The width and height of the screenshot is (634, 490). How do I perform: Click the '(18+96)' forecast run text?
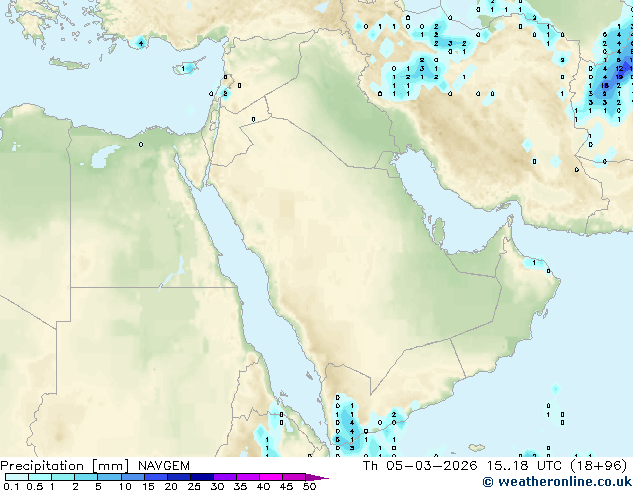[598, 466]
